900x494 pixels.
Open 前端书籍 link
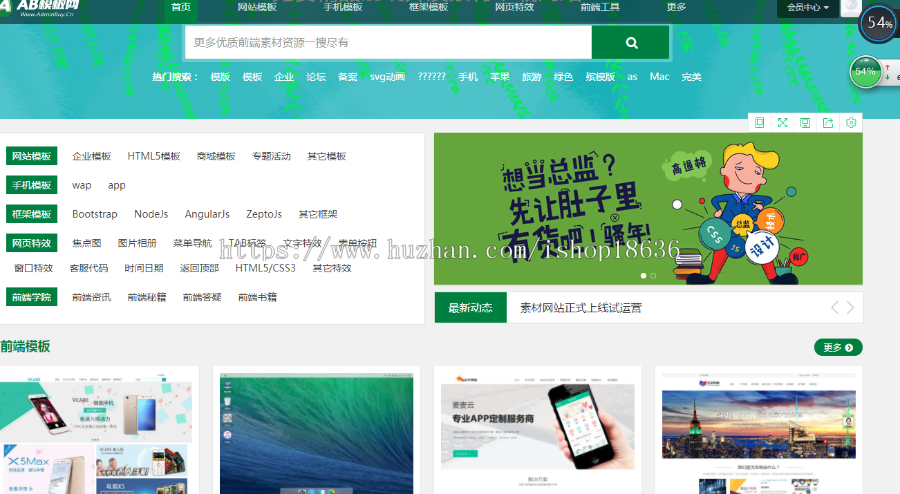[x=257, y=297]
